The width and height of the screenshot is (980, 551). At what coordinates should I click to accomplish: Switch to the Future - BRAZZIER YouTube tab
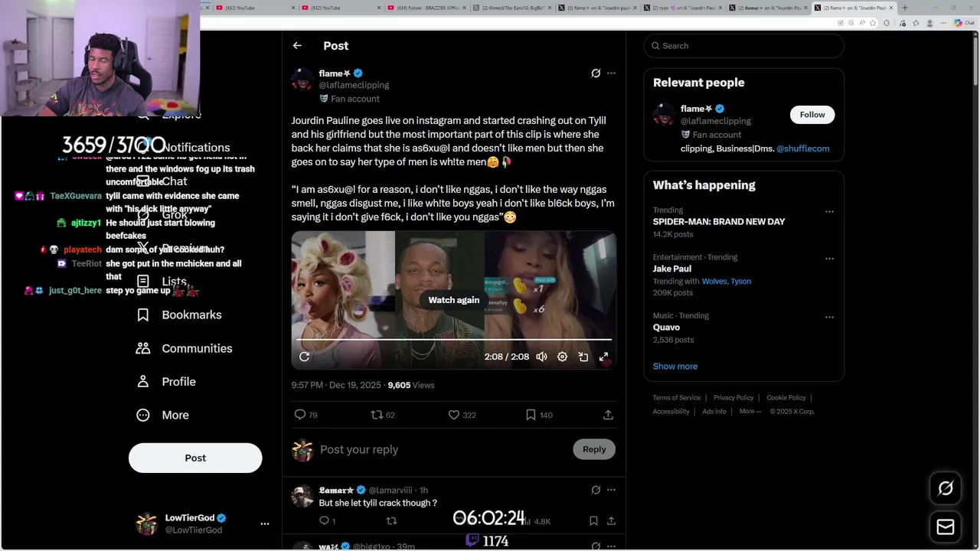click(425, 8)
